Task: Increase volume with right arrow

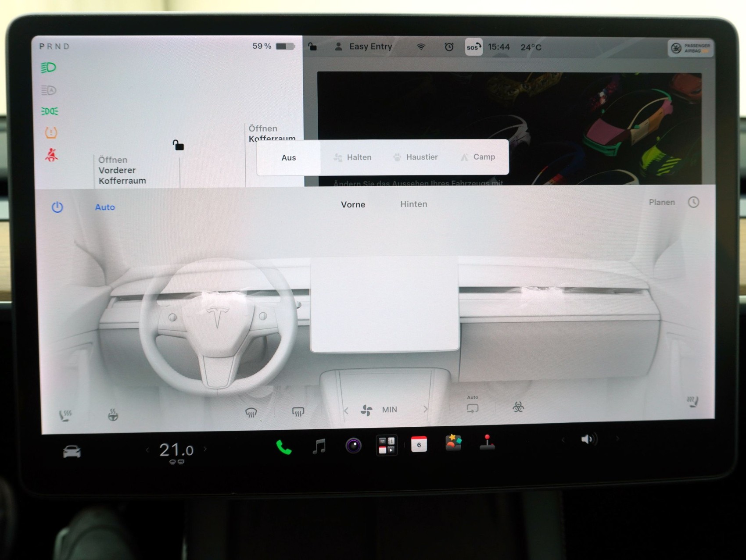Action: pos(617,438)
